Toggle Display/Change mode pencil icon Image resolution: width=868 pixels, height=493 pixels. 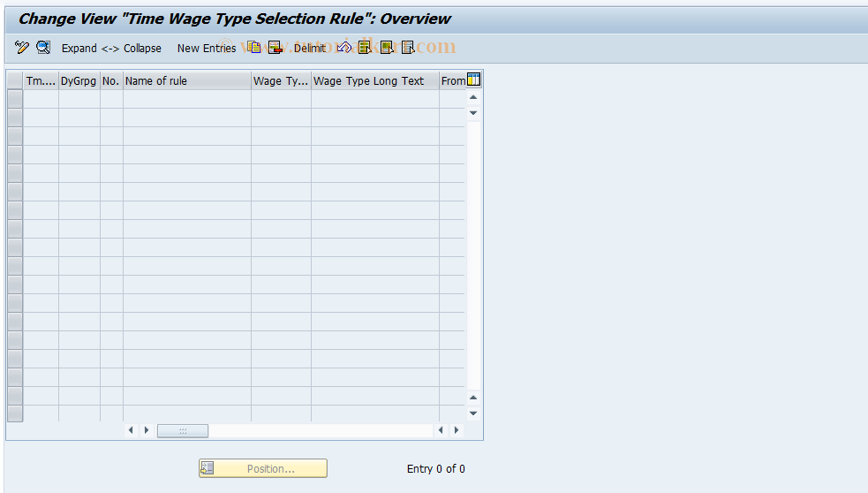pos(22,48)
